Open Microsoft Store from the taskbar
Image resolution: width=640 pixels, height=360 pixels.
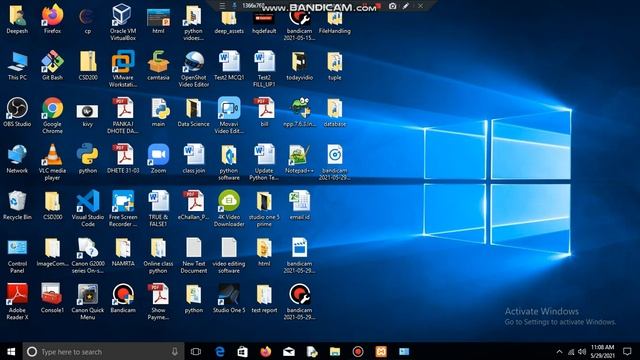[242, 351]
